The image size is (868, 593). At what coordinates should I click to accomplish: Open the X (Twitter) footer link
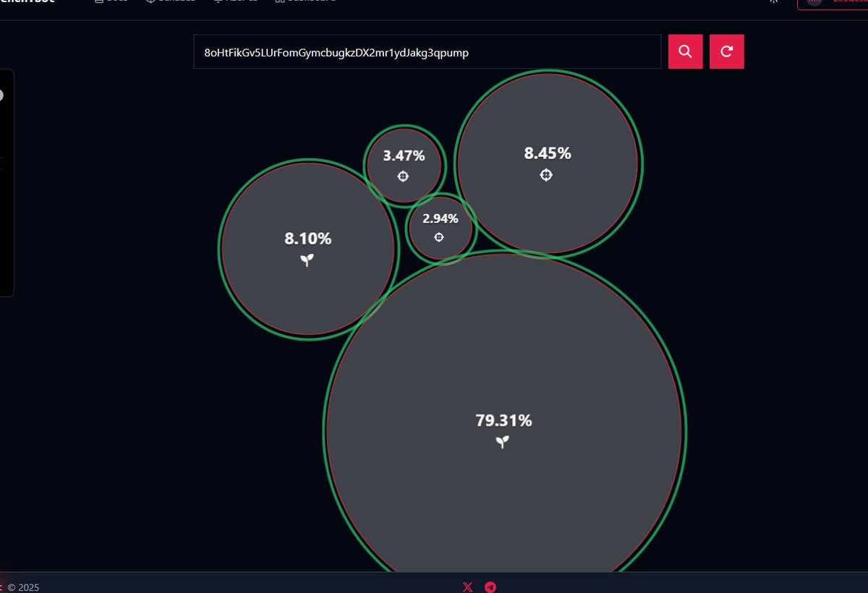pyautogui.click(x=467, y=586)
